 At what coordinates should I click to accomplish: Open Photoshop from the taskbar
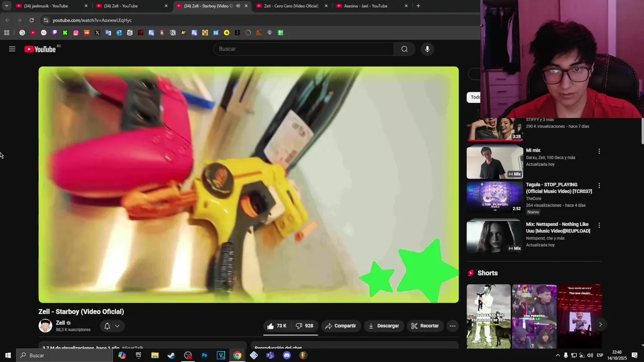point(204,355)
